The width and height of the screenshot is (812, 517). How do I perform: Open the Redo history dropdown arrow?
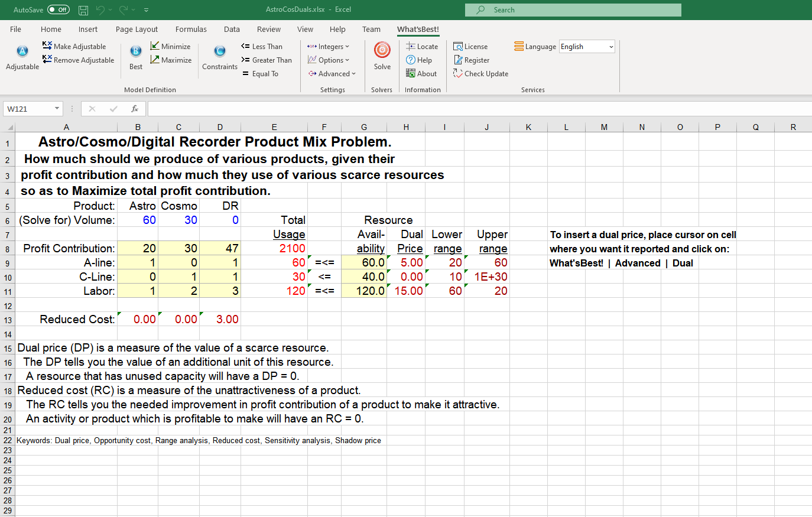tap(133, 10)
